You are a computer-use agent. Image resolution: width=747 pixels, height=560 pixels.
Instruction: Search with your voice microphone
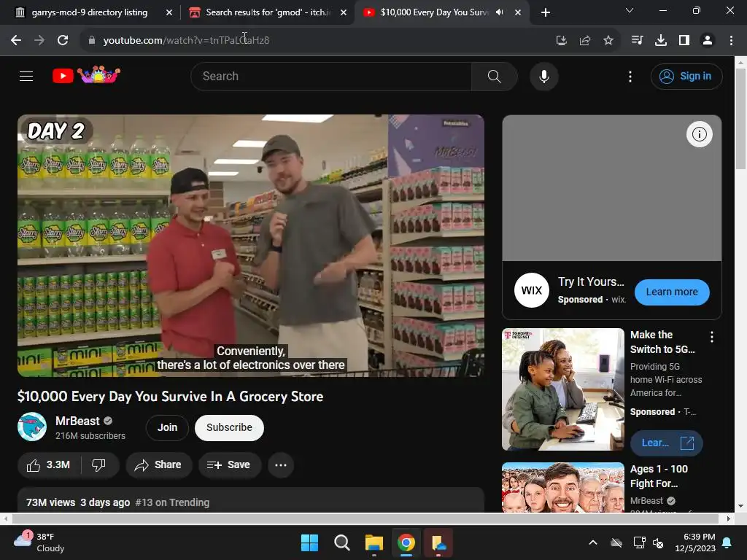pos(543,76)
